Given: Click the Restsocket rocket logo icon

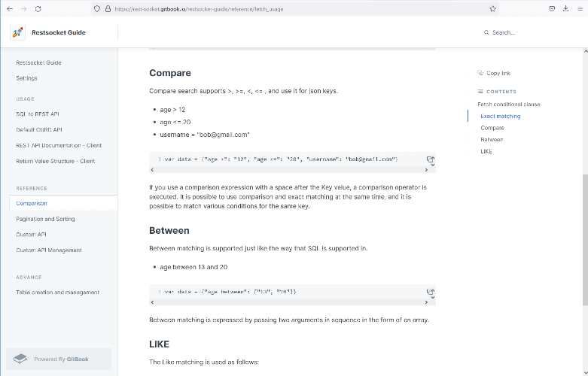Looking at the screenshot, I should coord(17,32).
